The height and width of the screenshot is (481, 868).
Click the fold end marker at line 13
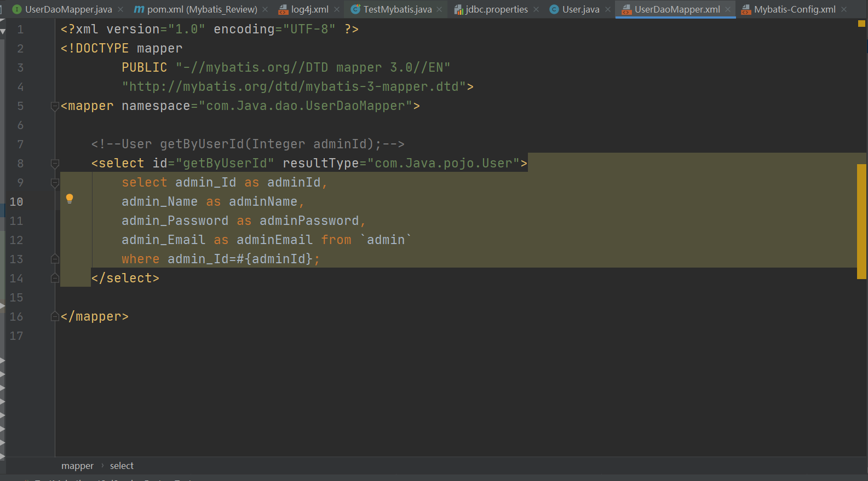click(55, 259)
